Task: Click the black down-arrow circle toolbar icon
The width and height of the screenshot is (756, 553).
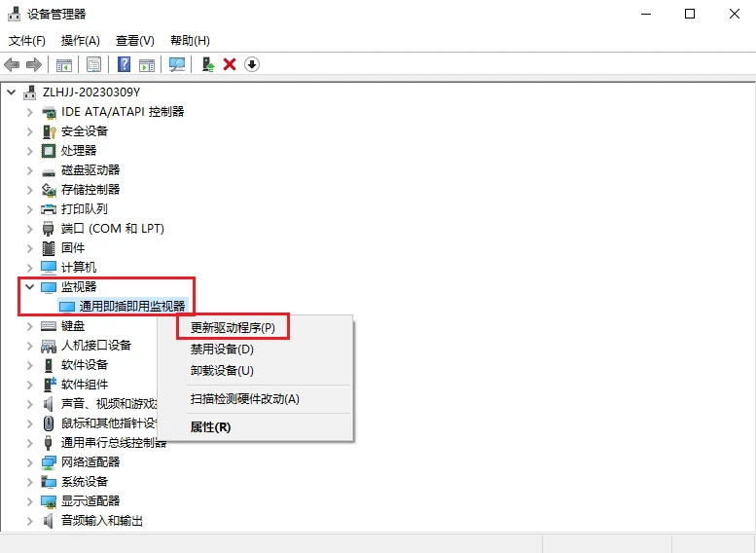Action: (x=252, y=64)
